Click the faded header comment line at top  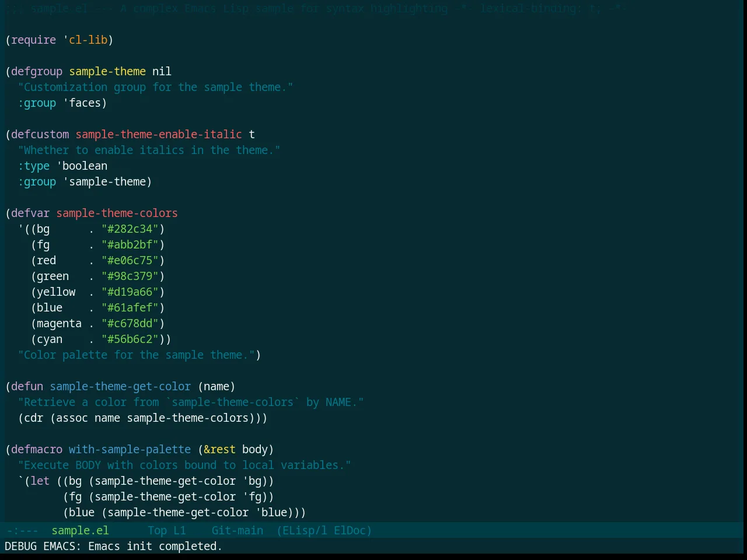(x=315, y=8)
